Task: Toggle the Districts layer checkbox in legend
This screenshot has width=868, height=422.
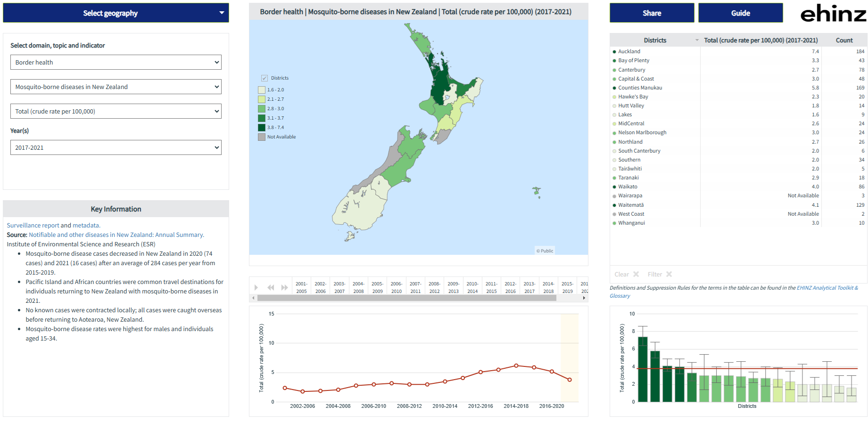Action: tap(265, 78)
